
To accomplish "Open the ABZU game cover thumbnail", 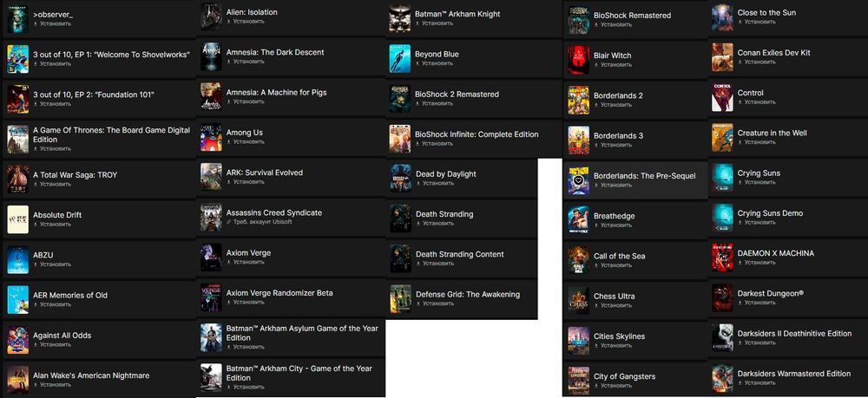I will click(17, 260).
